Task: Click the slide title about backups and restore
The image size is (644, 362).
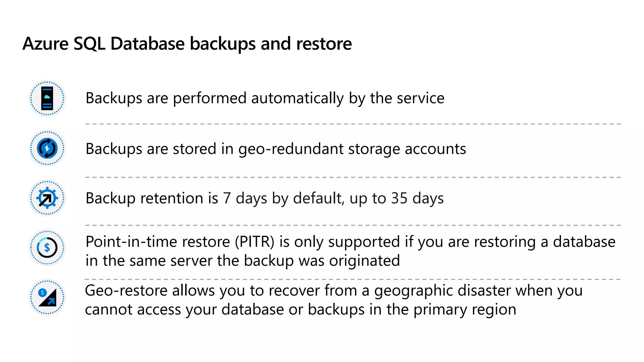Action: 187,43
